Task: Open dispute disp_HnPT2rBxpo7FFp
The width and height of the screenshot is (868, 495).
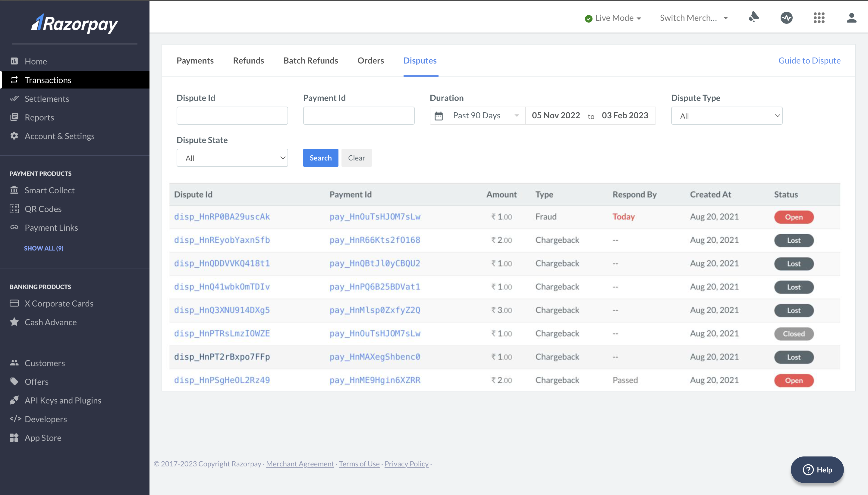Action: [x=222, y=356]
